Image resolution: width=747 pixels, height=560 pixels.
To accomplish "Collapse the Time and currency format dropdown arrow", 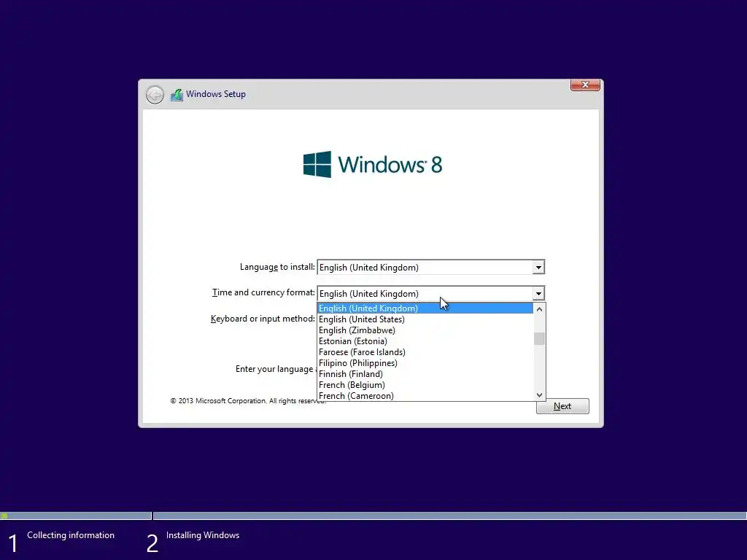I will tap(538, 293).
